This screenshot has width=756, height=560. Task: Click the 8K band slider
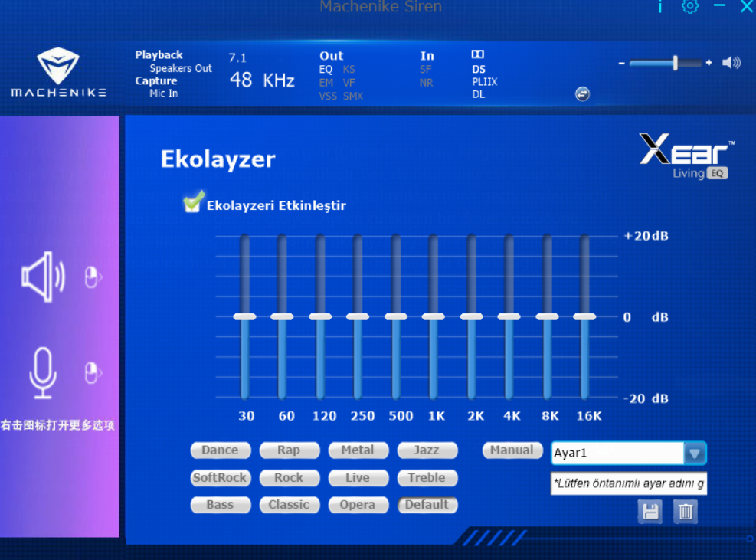click(x=547, y=317)
